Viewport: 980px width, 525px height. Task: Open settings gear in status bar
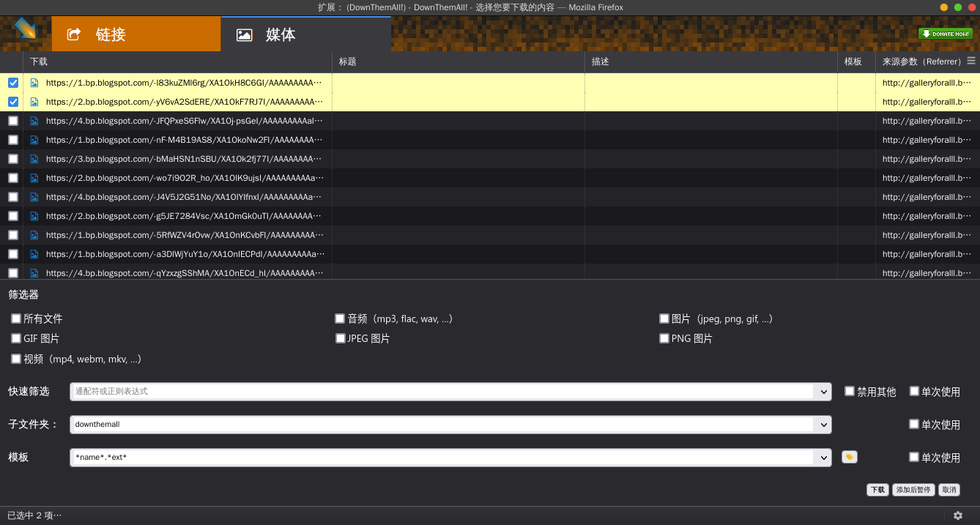[x=957, y=515]
